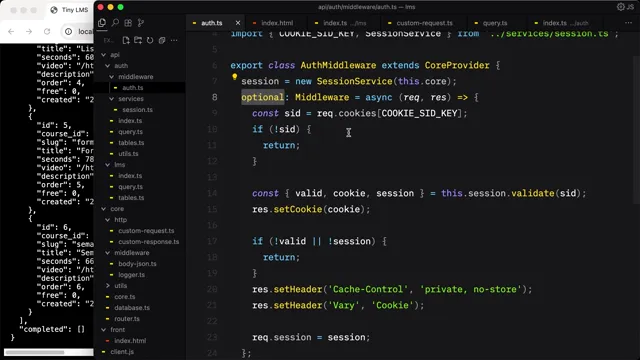
Task: Click 'Vary' string in the code
Action: click(343, 305)
